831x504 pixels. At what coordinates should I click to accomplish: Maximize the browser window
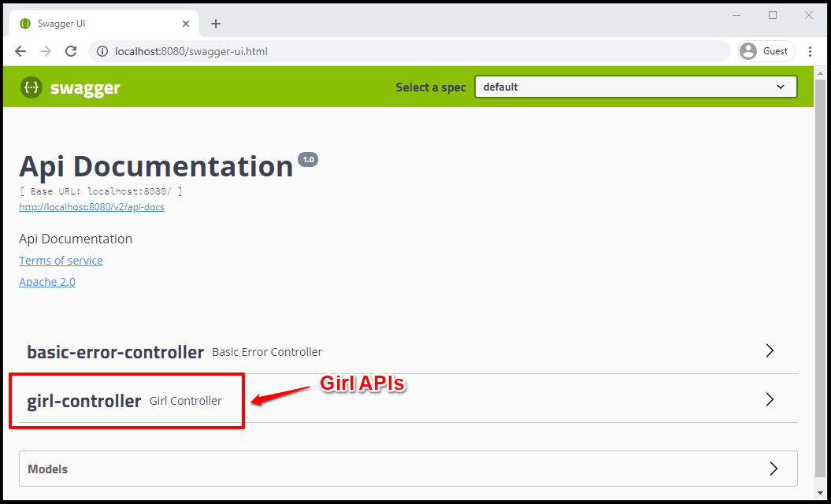[x=773, y=16]
